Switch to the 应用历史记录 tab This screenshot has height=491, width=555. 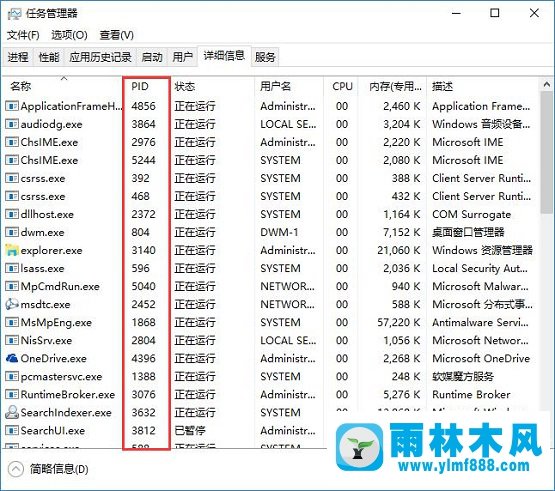click(x=100, y=57)
